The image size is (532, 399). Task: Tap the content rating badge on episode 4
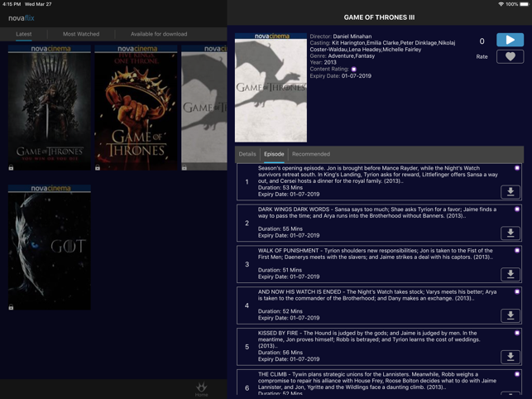[517, 291]
